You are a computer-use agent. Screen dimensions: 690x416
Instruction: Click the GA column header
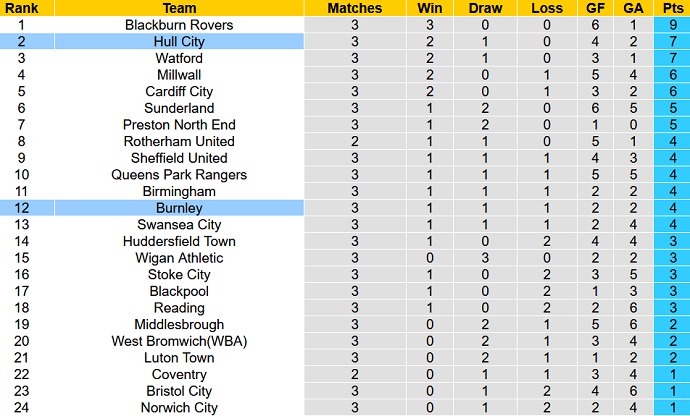click(633, 8)
